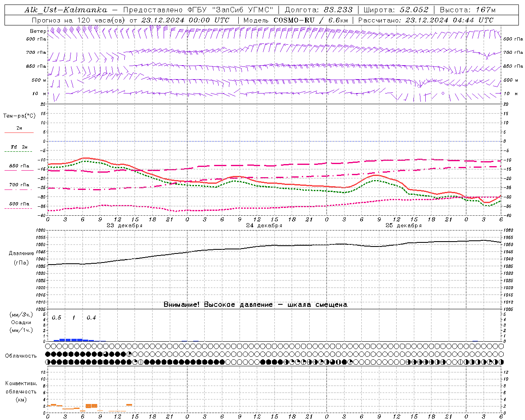Image resolution: width=525 pixels, height=420 pixels.
Task: Click the Внимание! Высокое давление warning text
Action: [x=256, y=304]
